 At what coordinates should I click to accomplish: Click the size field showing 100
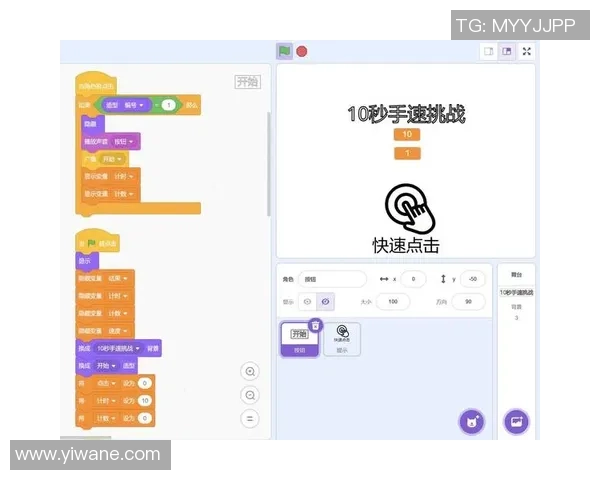393,302
